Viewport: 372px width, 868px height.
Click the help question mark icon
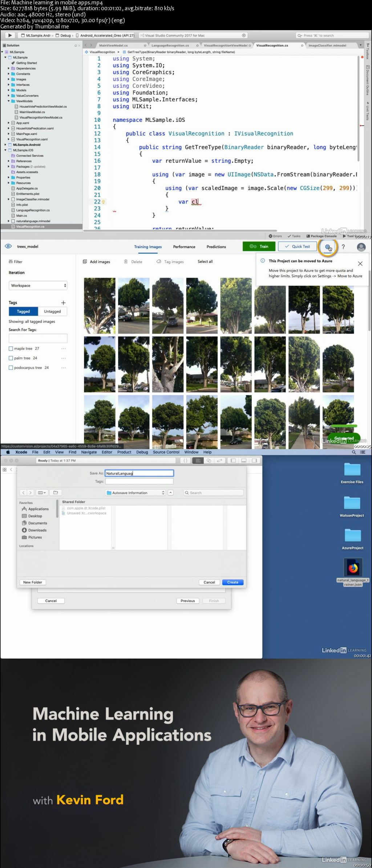click(x=343, y=247)
